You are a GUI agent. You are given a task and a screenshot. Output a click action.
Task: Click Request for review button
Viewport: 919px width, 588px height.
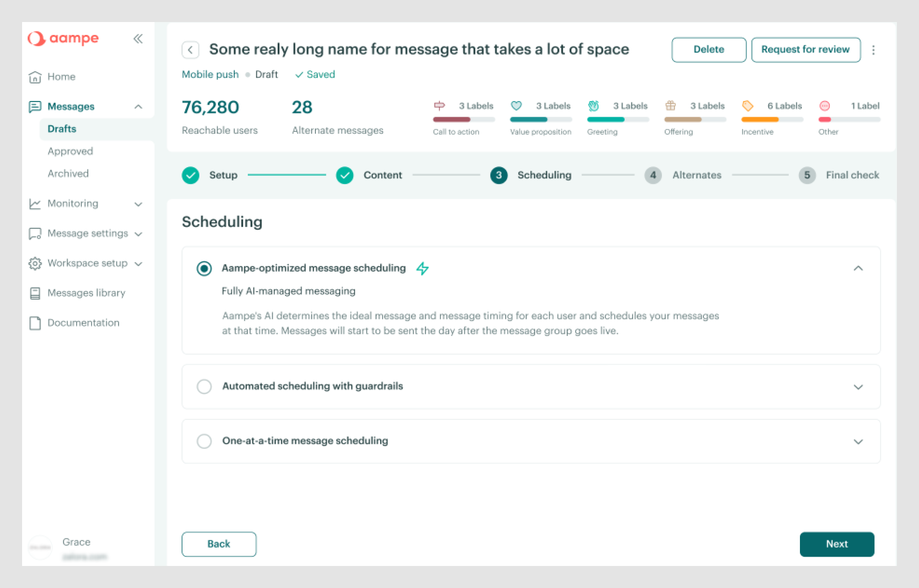coord(805,50)
